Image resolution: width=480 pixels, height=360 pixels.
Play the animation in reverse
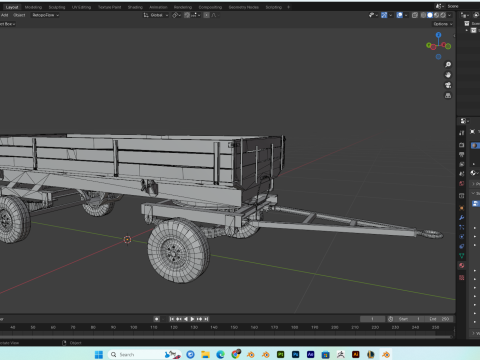click(x=186, y=319)
